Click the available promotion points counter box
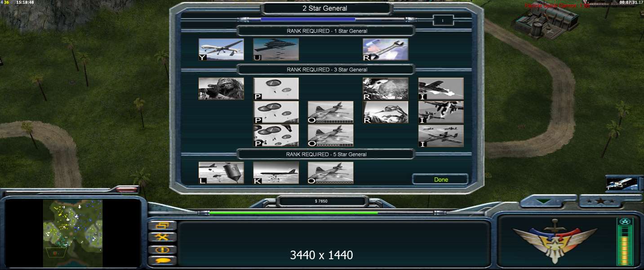Image resolution: width=644 pixels, height=270 pixels. click(x=443, y=20)
